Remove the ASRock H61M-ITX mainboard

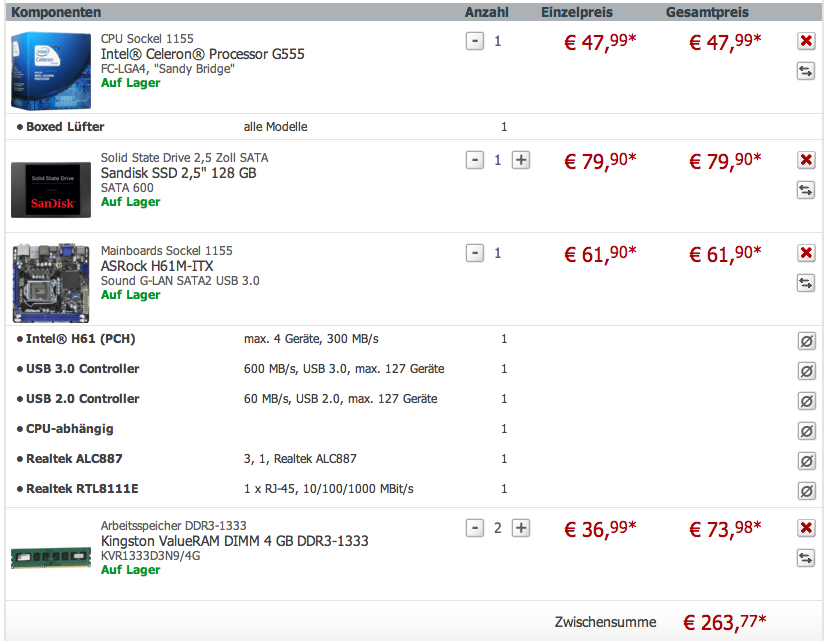tap(806, 253)
